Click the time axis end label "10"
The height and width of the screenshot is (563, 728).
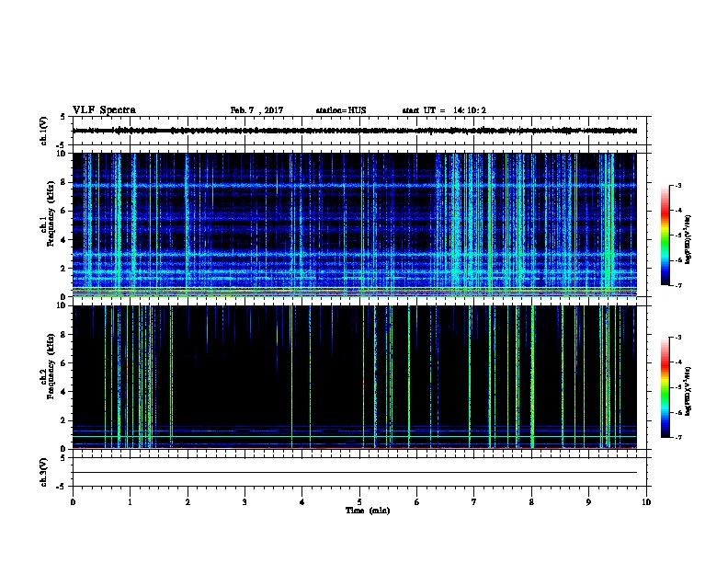tap(646, 502)
